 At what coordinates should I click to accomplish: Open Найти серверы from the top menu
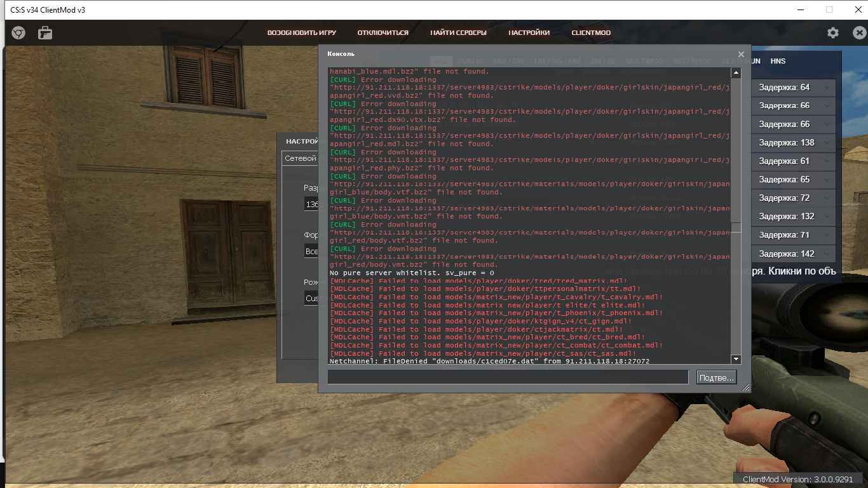click(458, 32)
